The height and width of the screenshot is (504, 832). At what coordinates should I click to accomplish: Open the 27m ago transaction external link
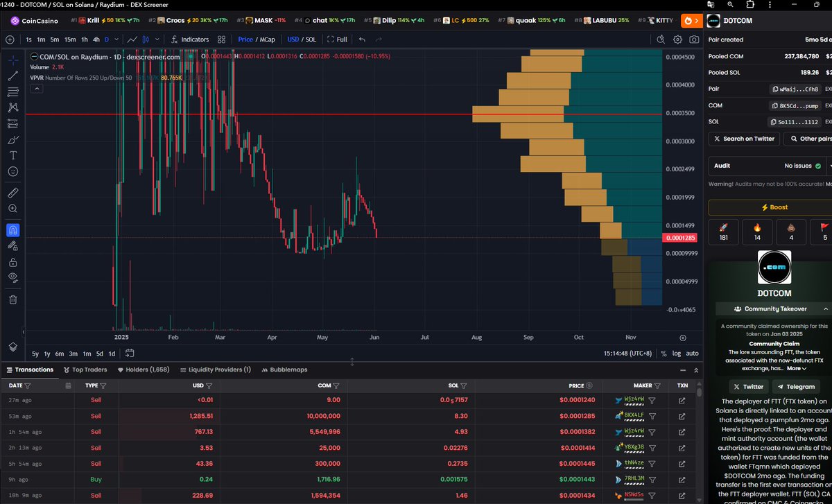[682, 400]
